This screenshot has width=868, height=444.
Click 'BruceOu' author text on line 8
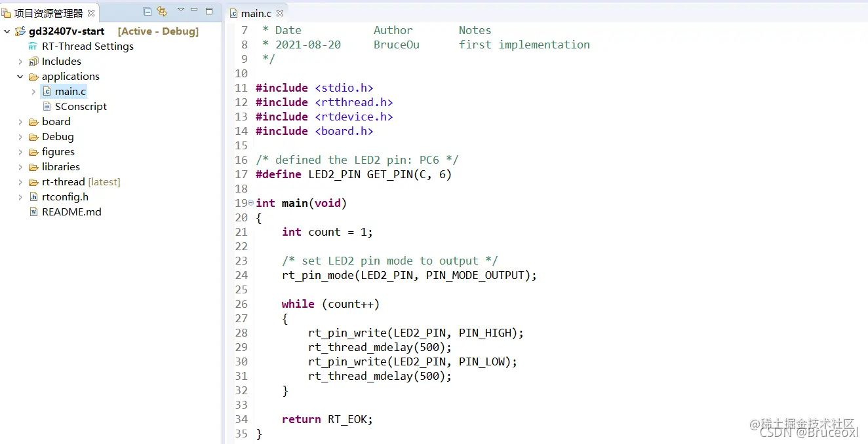397,45
